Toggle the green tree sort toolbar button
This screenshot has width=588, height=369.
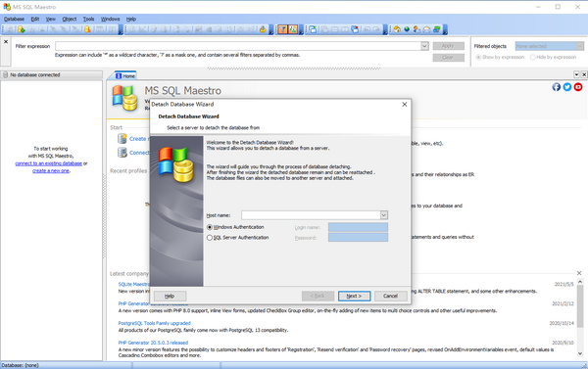293,29
